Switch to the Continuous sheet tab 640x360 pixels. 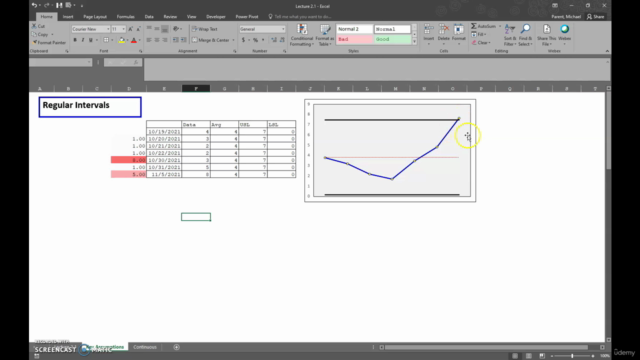[x=145, y=347]
